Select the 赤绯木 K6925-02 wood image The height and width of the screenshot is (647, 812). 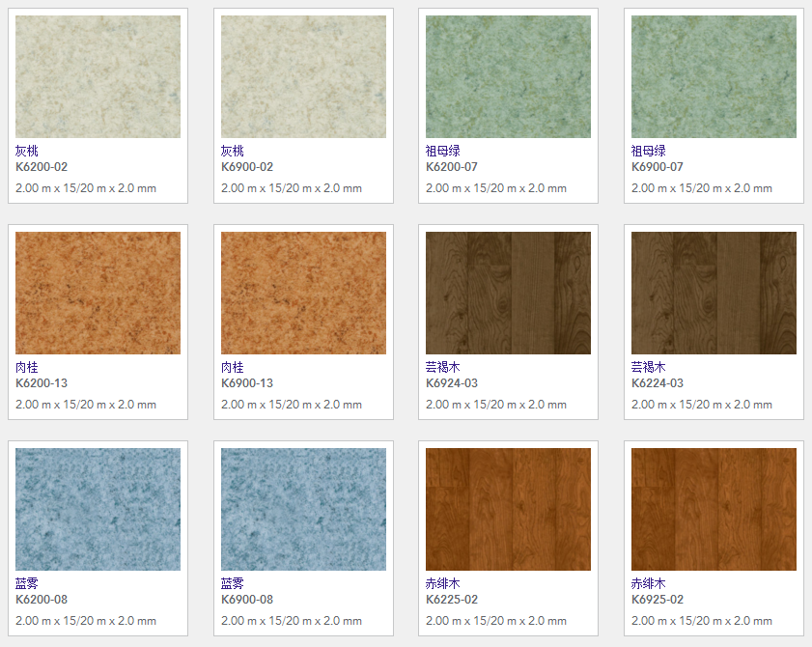[714, 509]
